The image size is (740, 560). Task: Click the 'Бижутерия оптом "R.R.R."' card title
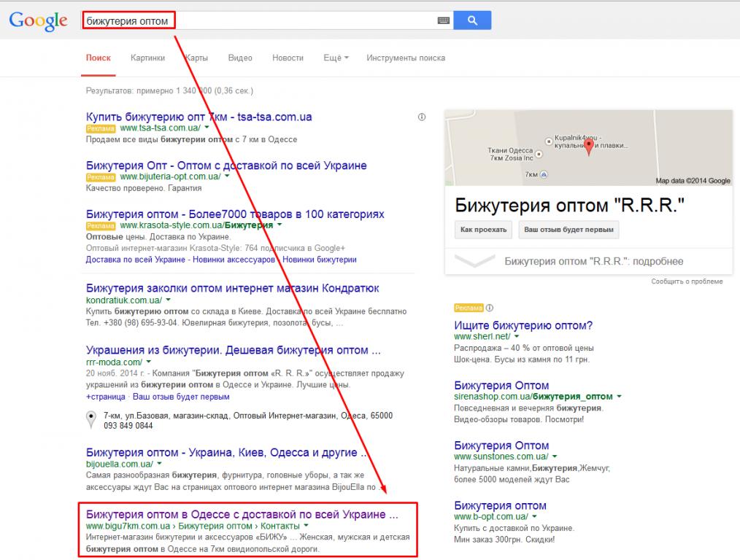[x=569, y=206]
